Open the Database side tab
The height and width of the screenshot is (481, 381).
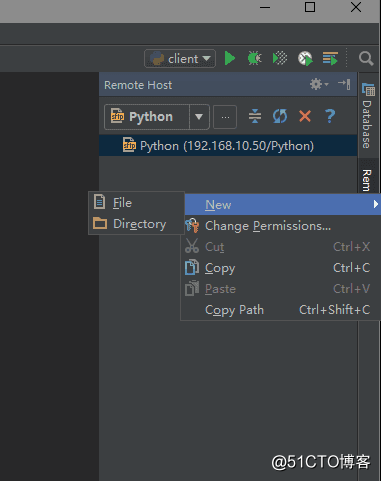point(367,115)
